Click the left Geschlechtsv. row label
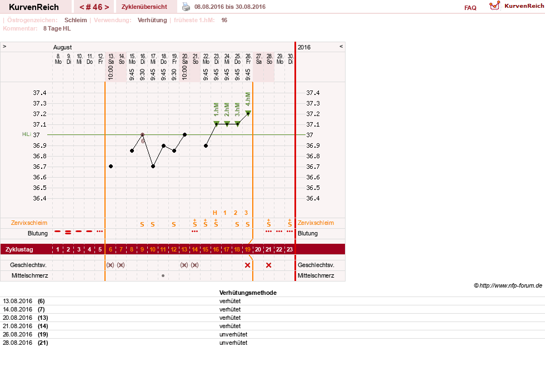 tap(28, 265)
